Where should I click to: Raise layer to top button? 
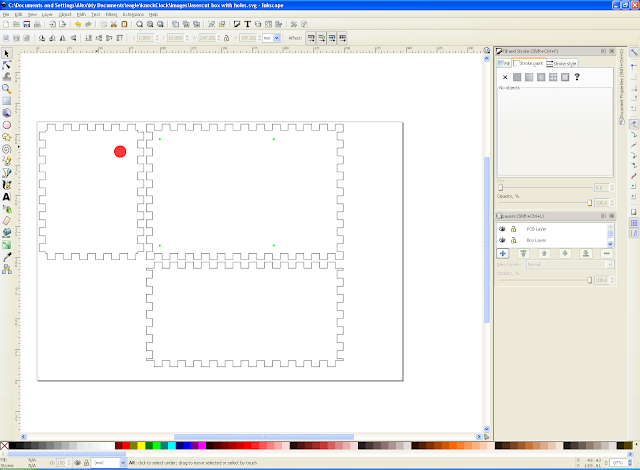point(523,254)
